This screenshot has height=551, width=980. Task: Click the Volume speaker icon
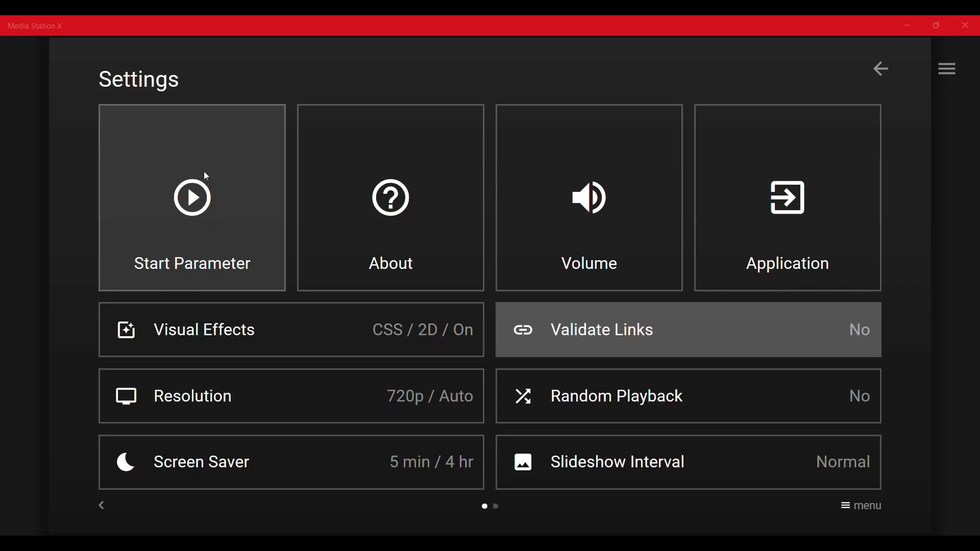click(590, 198)
